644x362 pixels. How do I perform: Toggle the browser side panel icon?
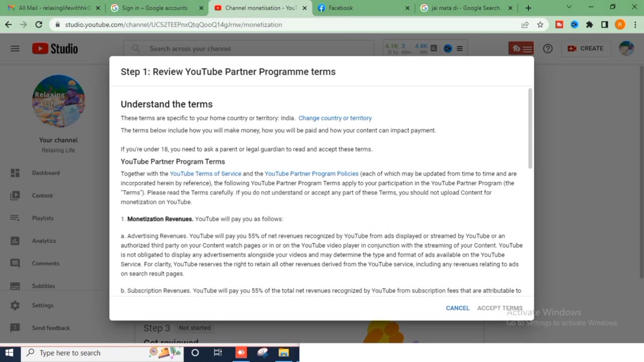605,24
